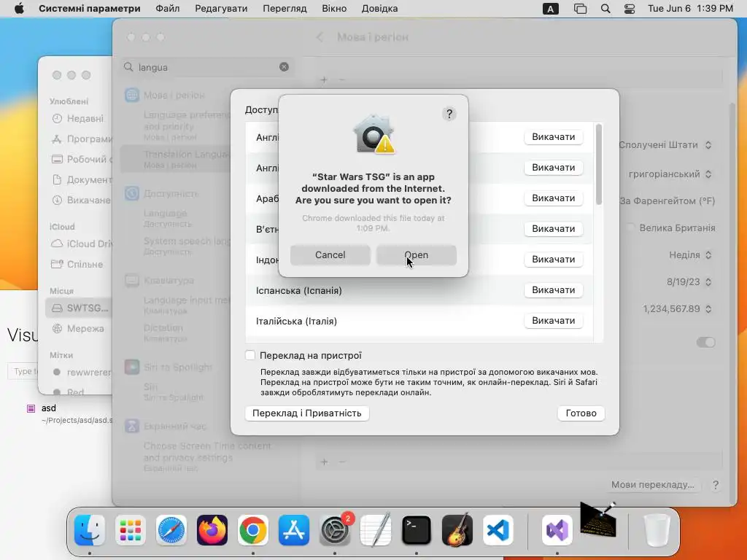This screenshot has width=747, height=560.
Task: Select SWTSG volume in the Finder sidebar
Action: (79, 308)
